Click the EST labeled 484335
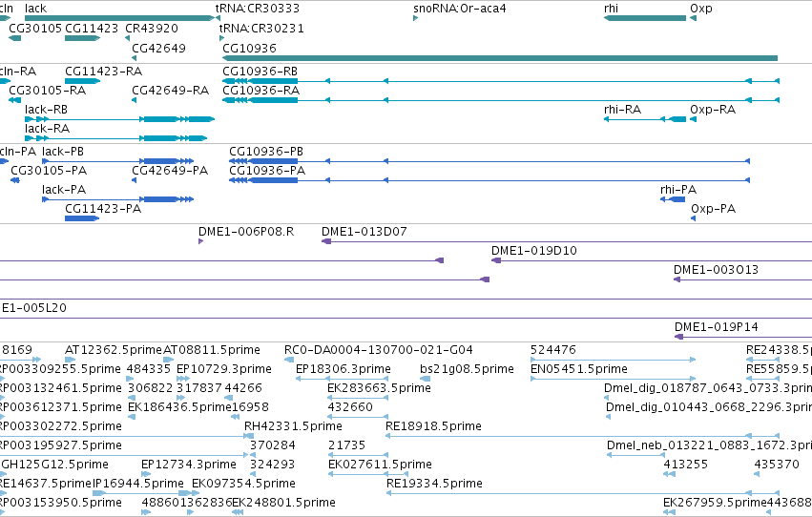The image size is (812, 517). click(150, 369)
